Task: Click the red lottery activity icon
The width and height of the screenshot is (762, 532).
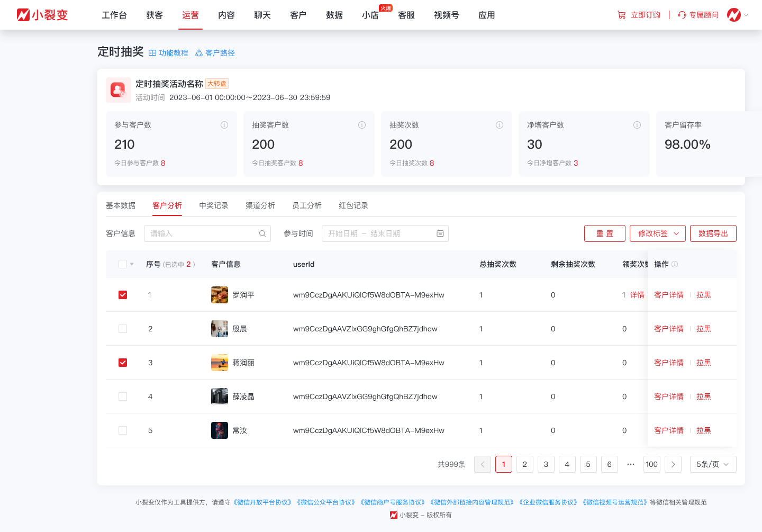Action: [x=119, y=90]
